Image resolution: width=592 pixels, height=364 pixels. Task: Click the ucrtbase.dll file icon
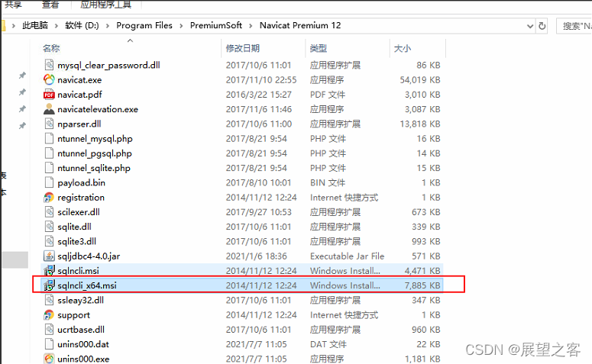49,330
